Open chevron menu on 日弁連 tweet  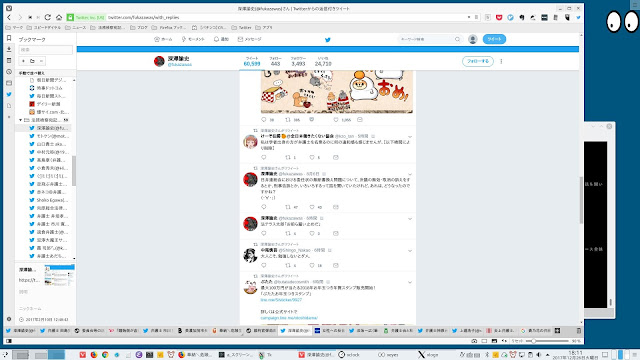point(410,175)
